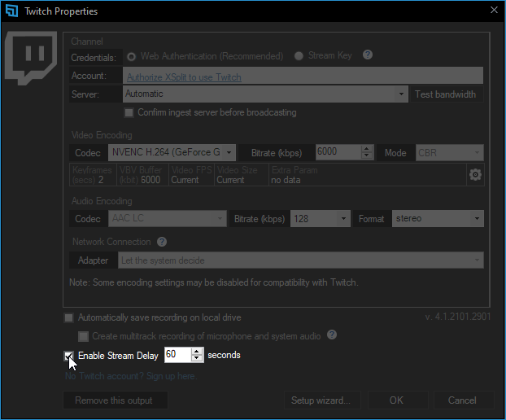
Task: Click Video Size Current cell
Action: (x=242, y=175)
